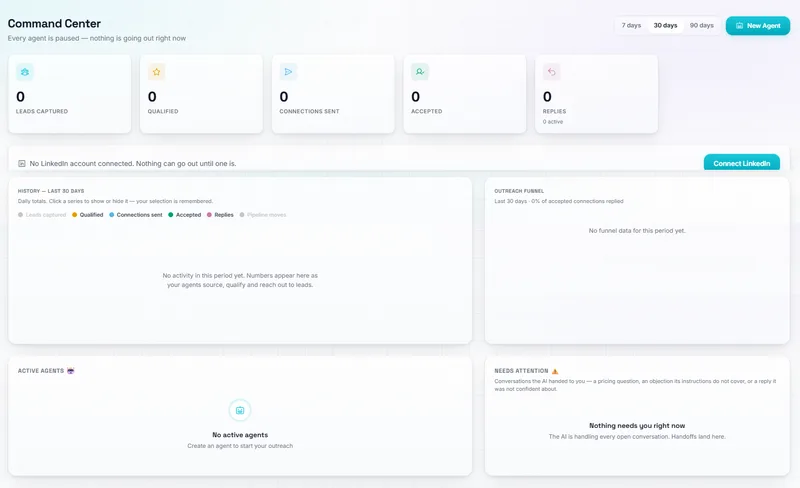Click the Command Center heading

54,23
